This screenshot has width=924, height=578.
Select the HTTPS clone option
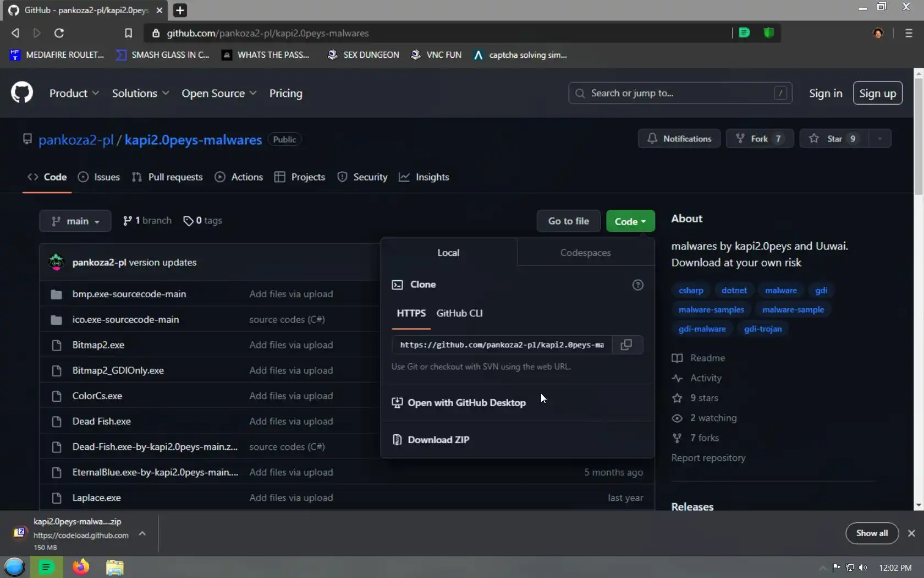coord(411,313)
